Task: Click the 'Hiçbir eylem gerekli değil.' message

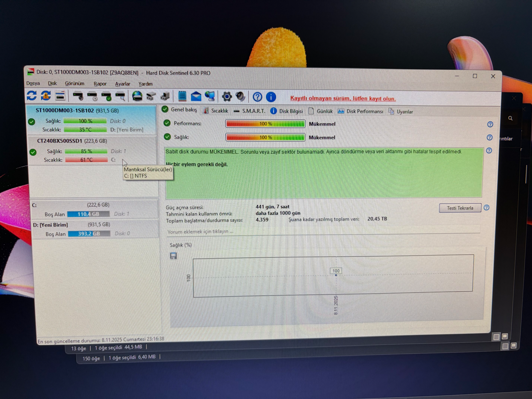Action: pyautogui.click(x=196, y=164)
